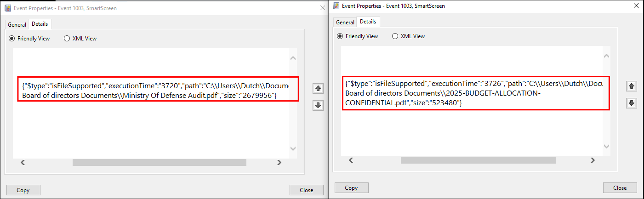Click the CONFIDENTIAL.pdf size 523480 line

[404, 103]
